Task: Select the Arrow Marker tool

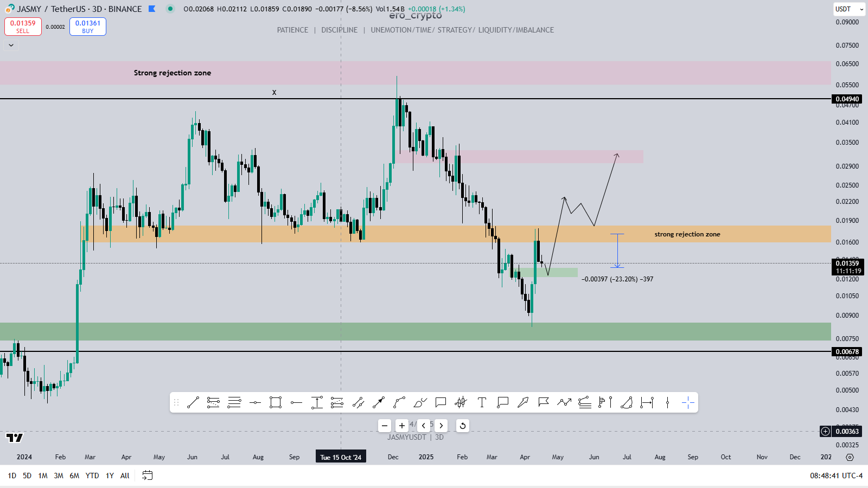Action: [x=523, y=402]
